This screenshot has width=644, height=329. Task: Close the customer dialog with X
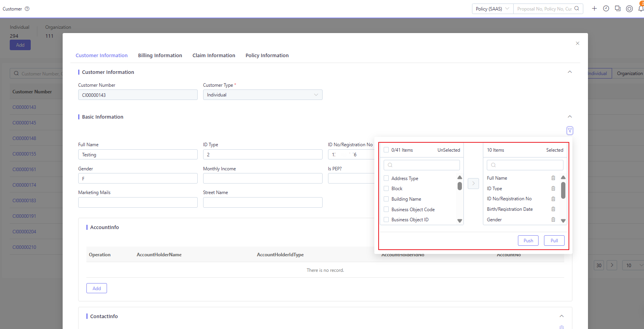tap(577, 43)
